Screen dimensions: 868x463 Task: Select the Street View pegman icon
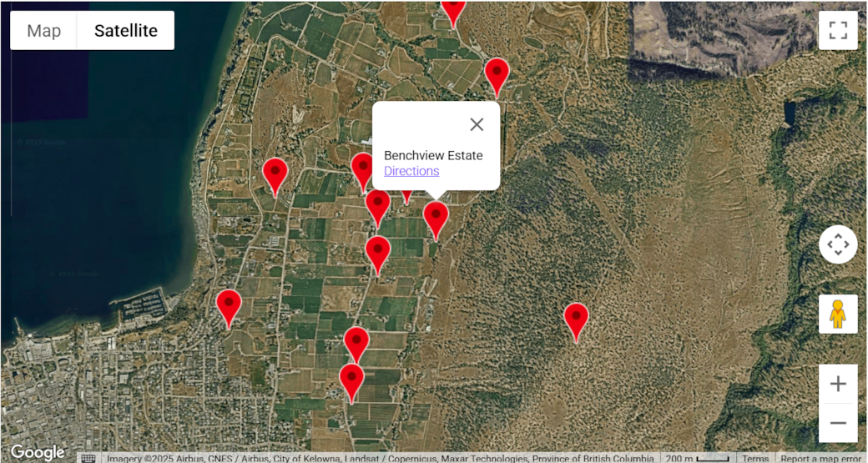pyautogui.click(x=838, y=315)
